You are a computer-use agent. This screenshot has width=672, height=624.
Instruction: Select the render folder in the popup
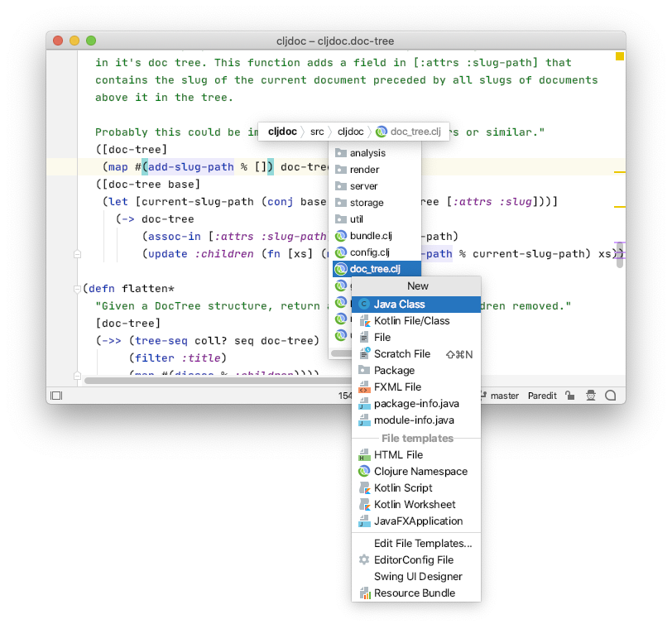pyautogui.click(x=377, y=170)
